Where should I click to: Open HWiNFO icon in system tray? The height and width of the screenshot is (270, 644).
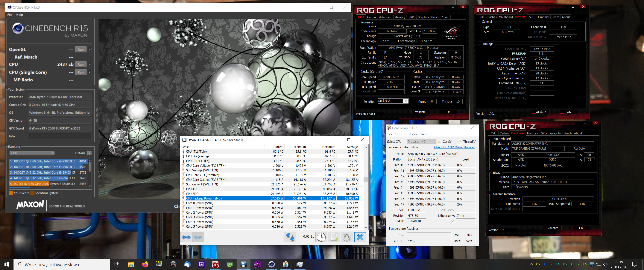coord(592,265)
